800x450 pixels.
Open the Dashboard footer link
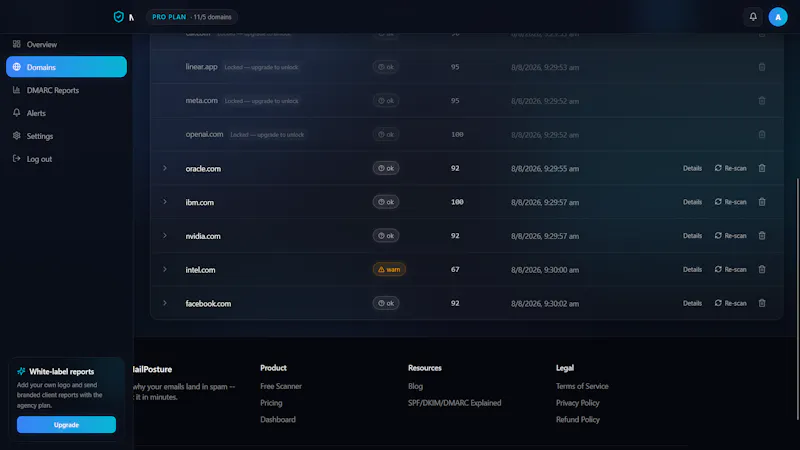point(278,419)
